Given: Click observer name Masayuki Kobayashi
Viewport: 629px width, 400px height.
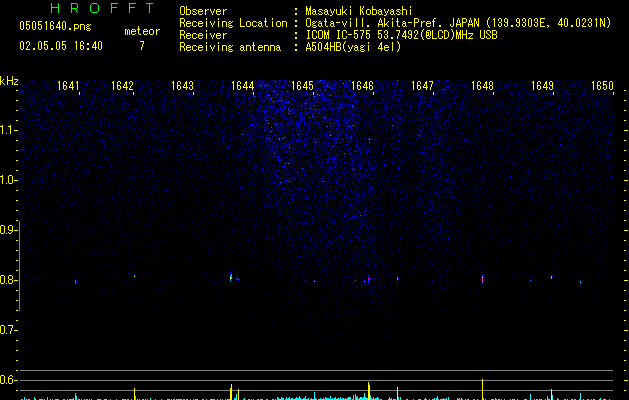Looking at the screenshot, I should [359, 11].
